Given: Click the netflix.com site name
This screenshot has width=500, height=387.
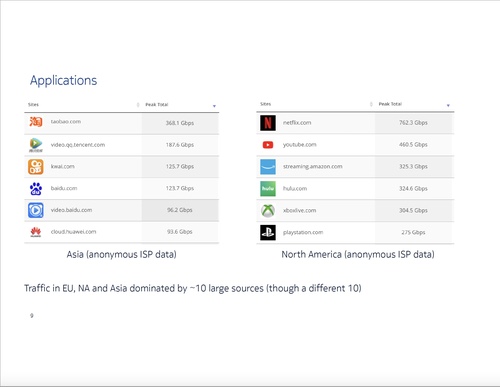Looking at the screenshot, I should coord(297,123).
